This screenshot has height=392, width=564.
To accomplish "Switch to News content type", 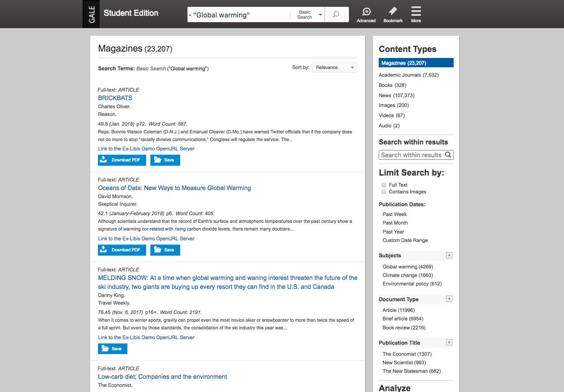I will pyautogui.click(x=397, y=95).
